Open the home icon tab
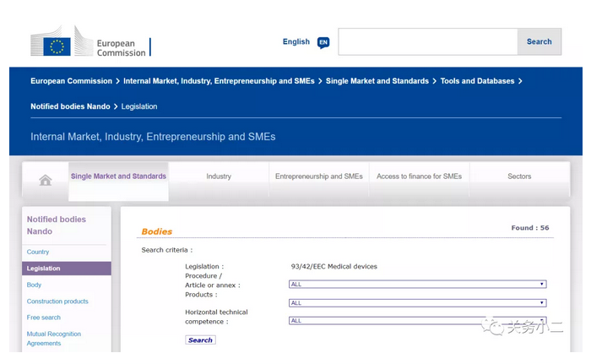Viewport: 591px width, 364px height. 46,180
